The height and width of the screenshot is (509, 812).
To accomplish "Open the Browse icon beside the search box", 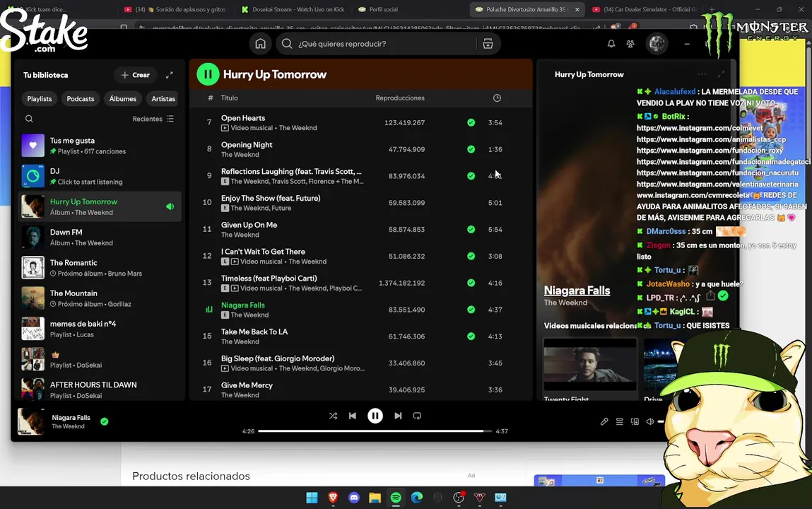I will tap(488, 44).
